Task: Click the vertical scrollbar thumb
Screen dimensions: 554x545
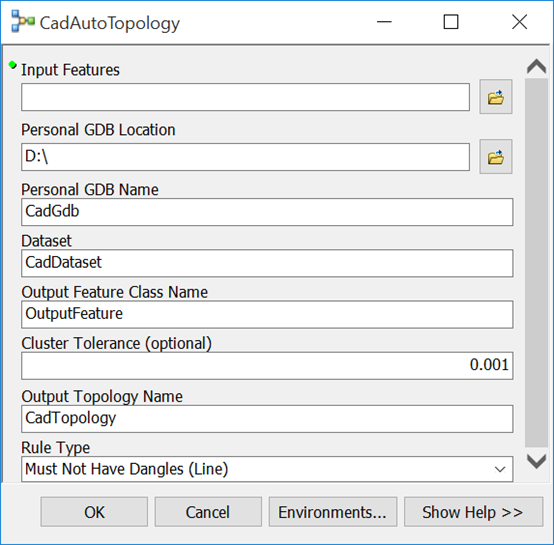Action: pyautogui.click(x=536, y=263)
